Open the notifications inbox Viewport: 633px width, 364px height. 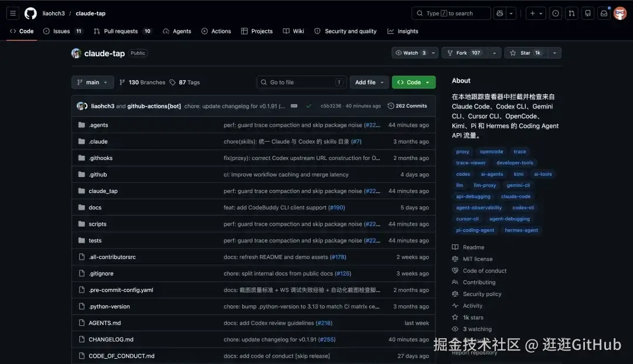604,13
